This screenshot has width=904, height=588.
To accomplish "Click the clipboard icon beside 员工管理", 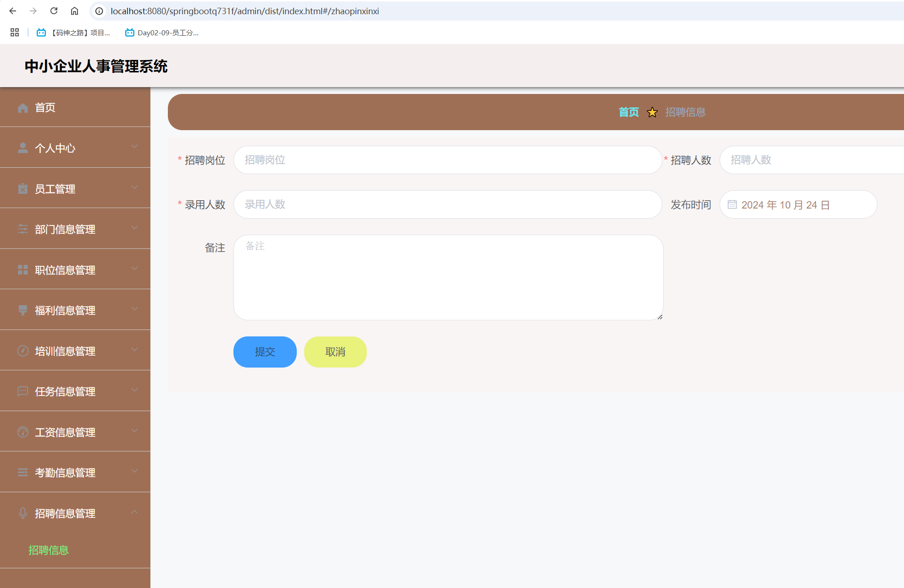I will [x=23, y=188].
